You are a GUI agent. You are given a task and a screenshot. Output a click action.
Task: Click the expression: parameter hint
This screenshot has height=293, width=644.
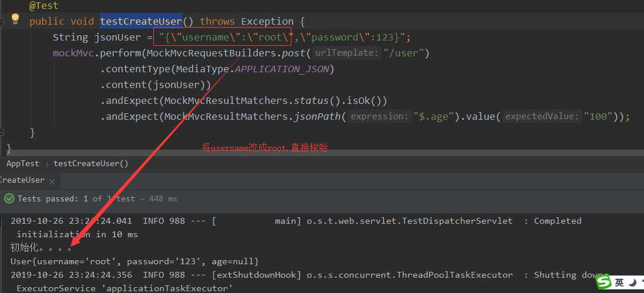pos(380,116)
